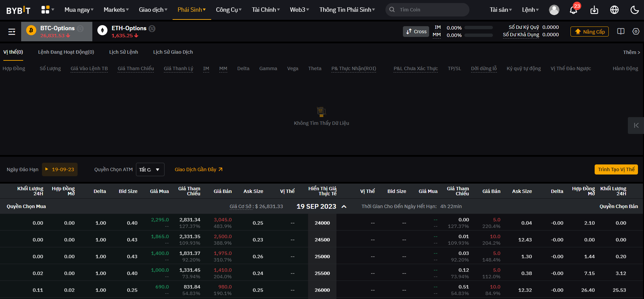Click Trình Tạo Vị Thế button
The height and width of the screenshot is (299, 644).
[x=616, y=169]
